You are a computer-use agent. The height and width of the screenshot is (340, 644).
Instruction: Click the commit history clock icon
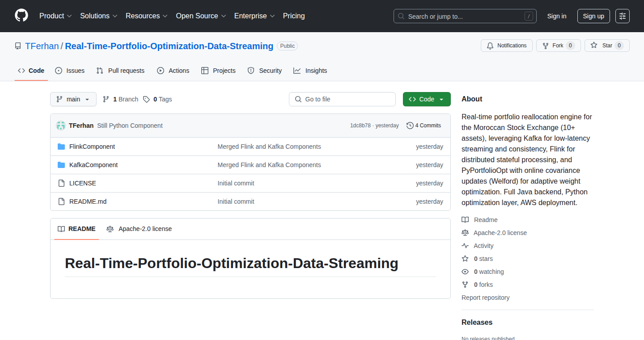[x=410, y=126]
